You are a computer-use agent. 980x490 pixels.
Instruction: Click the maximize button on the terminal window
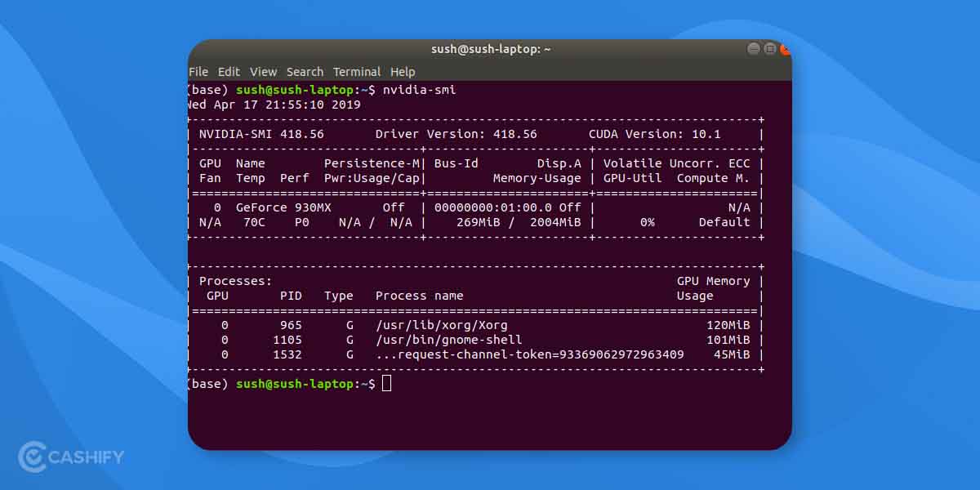pyautogui.click(x=768, y=48)
